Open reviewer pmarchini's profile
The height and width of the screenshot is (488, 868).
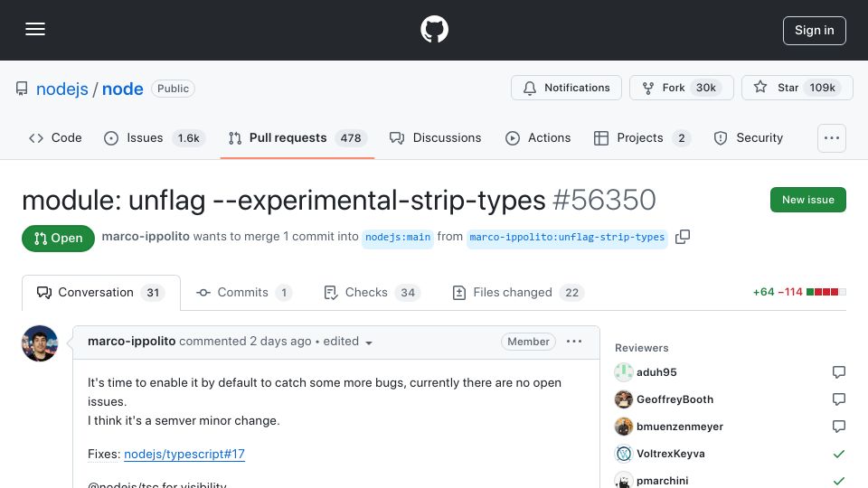point(663,481)
